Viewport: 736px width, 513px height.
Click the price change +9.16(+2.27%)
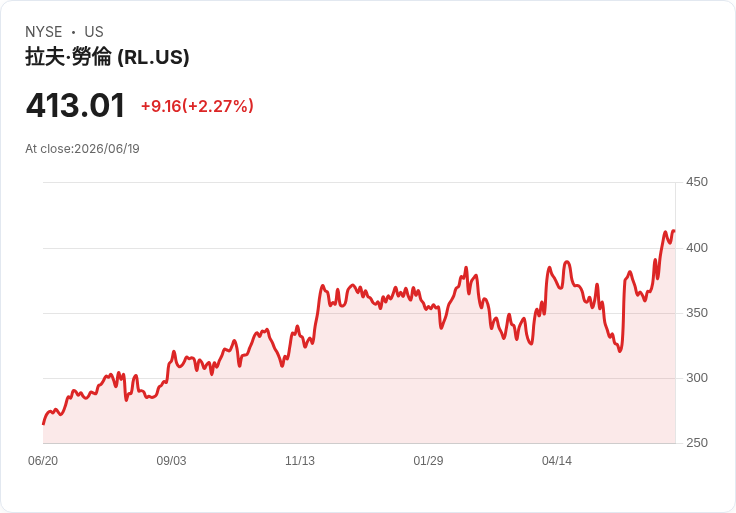[197, 106]
